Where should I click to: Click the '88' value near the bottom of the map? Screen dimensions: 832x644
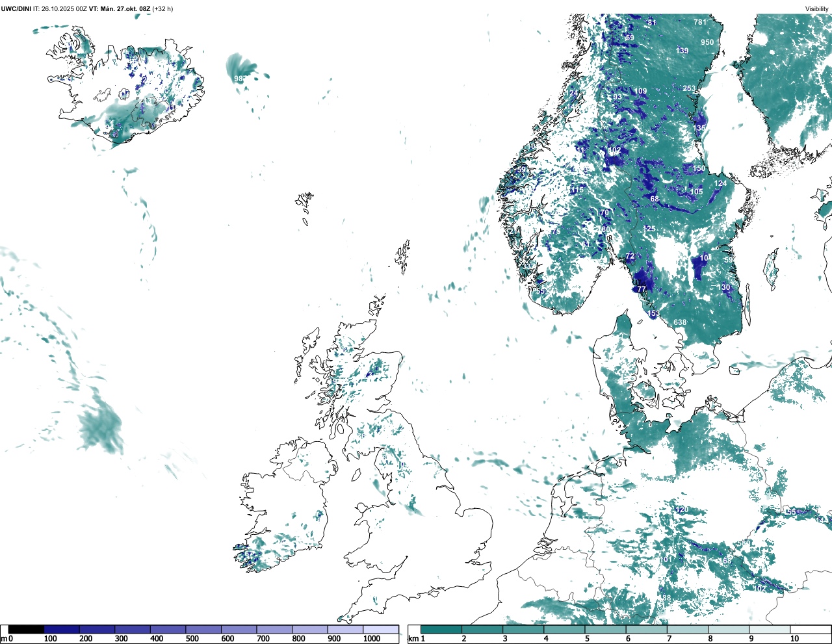point(666,598)
